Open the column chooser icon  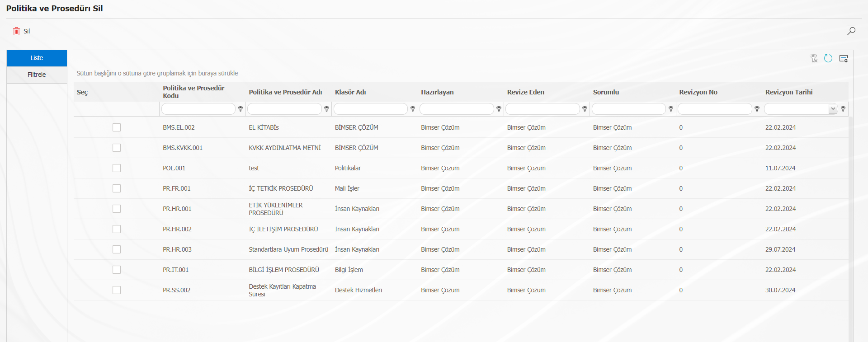click(x=844, y=58)
